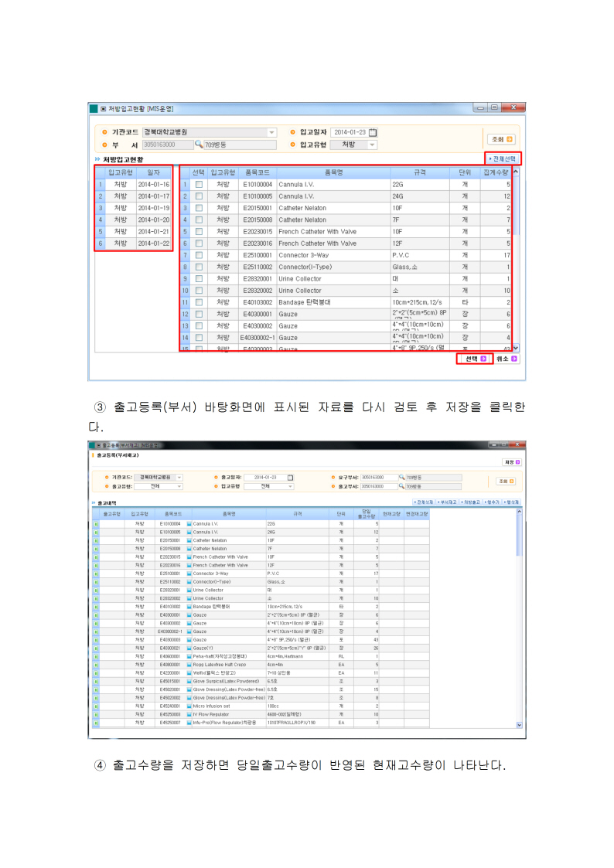Click the 전체삭제 toolbar button
This screenshot has height=868, width=614.
[425, 502]
